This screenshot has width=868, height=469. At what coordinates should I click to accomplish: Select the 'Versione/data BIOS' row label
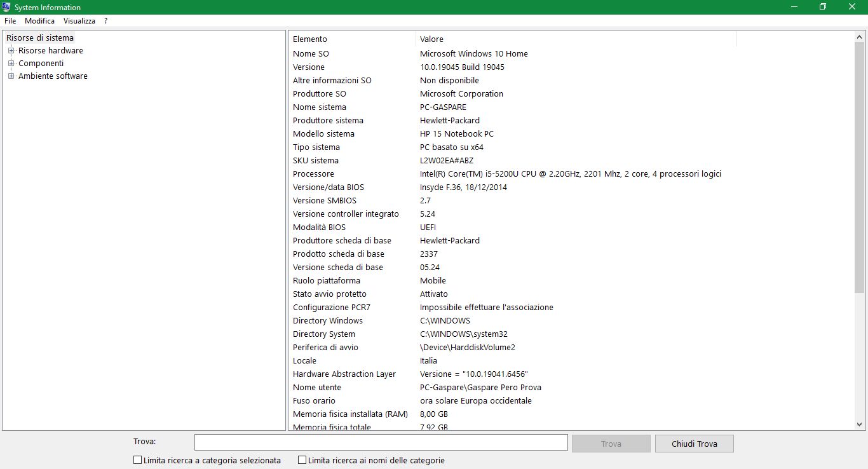[x=329, y=187]
